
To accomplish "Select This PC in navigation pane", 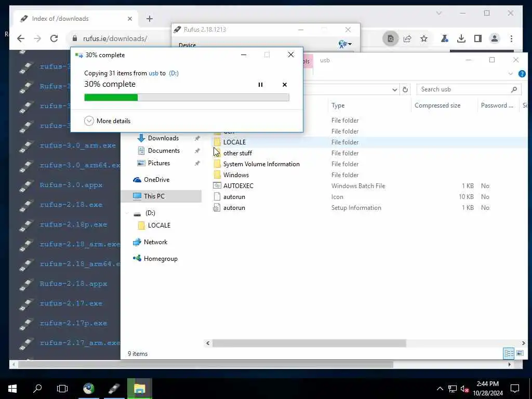I will point(161,196).
